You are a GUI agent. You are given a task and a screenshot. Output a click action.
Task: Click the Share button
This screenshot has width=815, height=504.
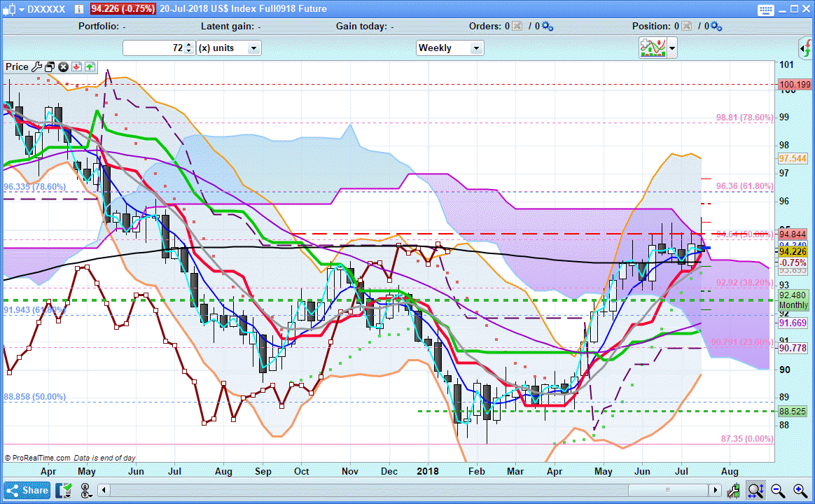coord(27,490)
